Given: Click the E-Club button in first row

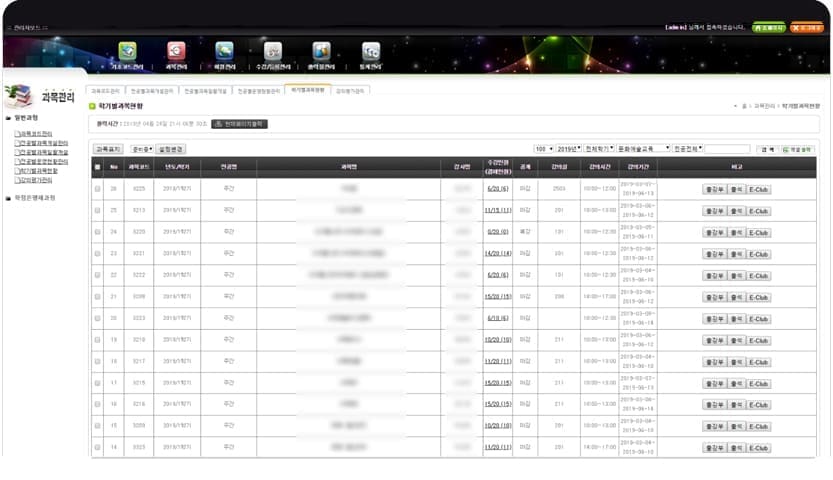Looking at the screenshot, I should point(759,190).
